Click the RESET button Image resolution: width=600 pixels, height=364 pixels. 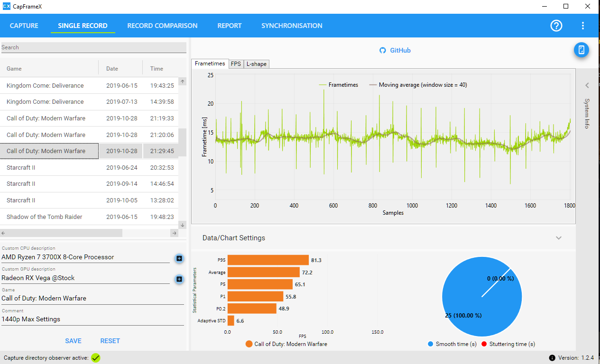[x=110, y=341]
